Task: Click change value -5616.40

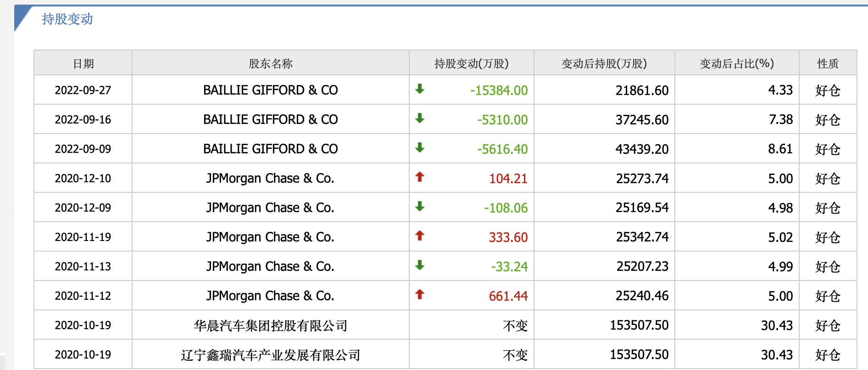Action: (x=502, y=149)
